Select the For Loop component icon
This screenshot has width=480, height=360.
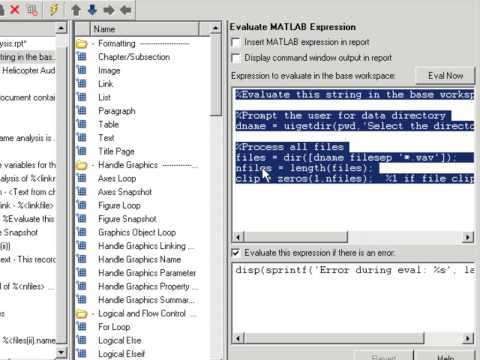coord(81,327)
